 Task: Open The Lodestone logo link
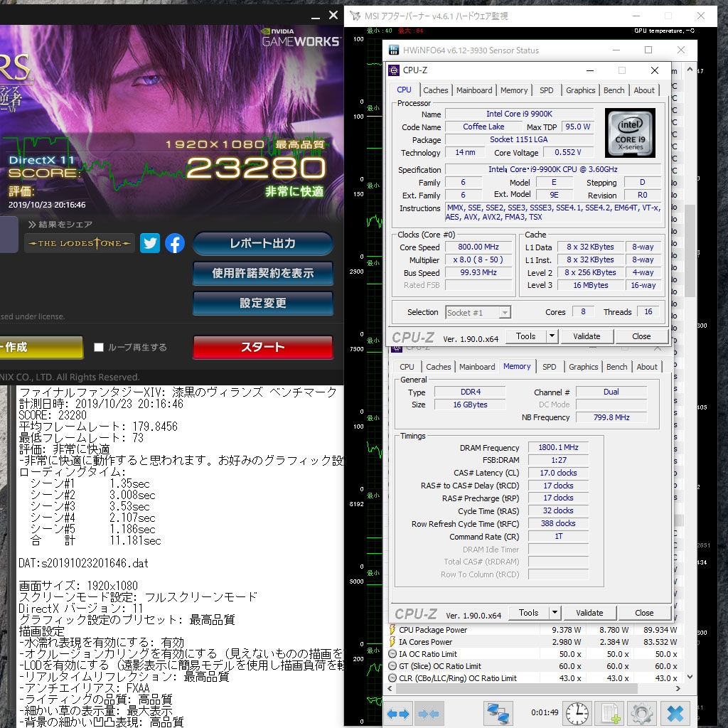click(80, 243)
